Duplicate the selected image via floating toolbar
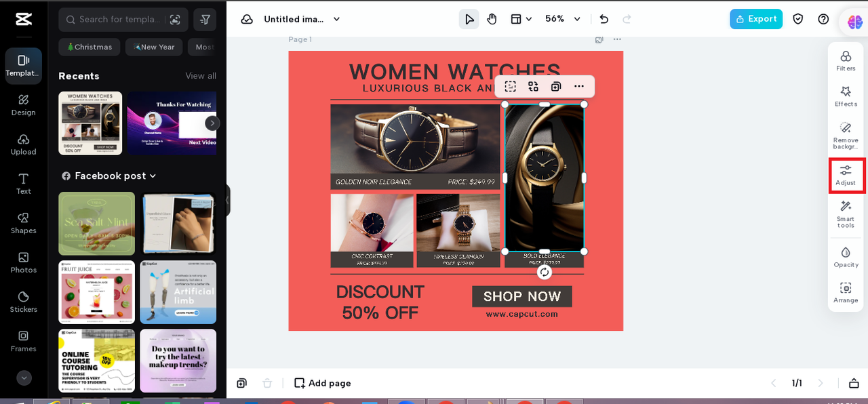 click(556, 86)
